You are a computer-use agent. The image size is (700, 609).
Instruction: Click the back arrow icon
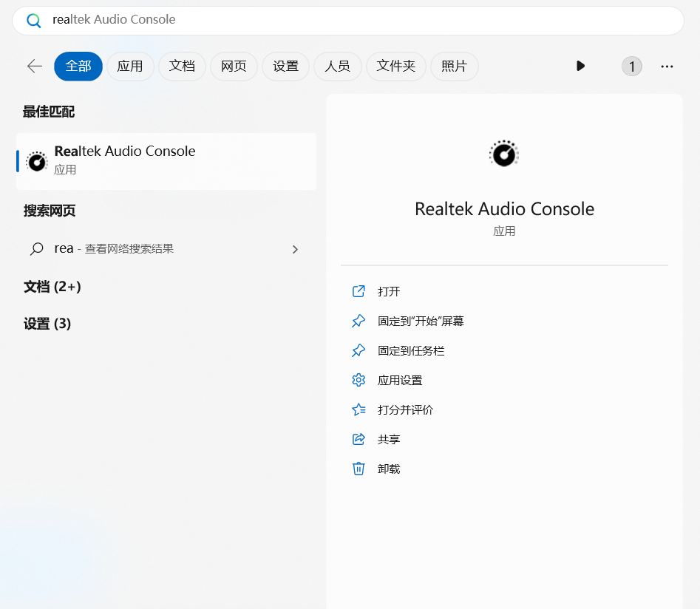click(35, 66)
